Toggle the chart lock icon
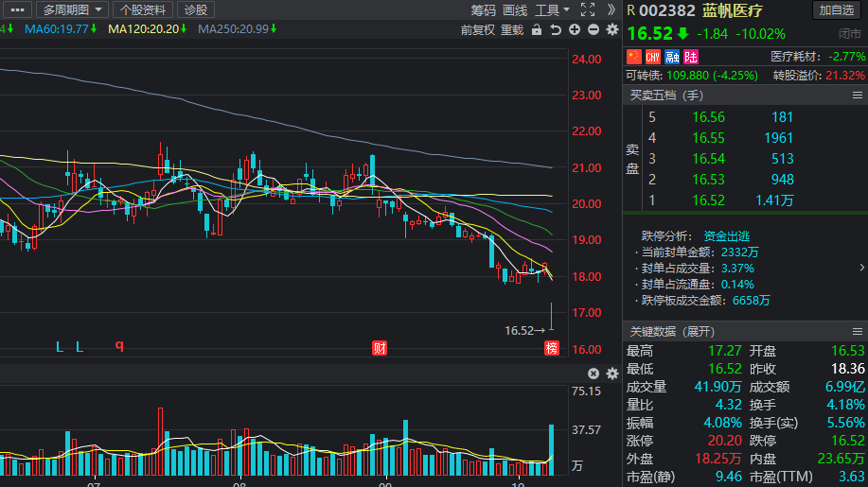The width and height of the screenshot is (868, 487). [537, 30]
